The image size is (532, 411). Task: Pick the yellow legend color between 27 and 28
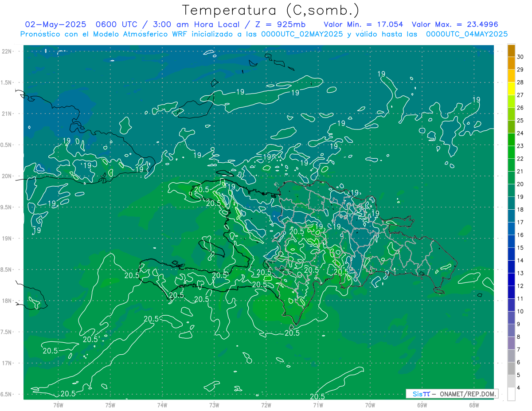click(x=511, y=89)
